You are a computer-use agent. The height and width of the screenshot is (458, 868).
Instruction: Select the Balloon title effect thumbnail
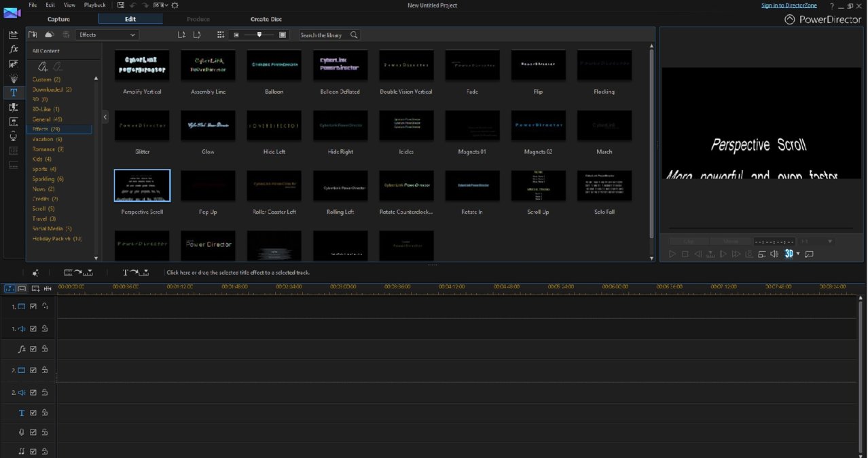[274, 65]
